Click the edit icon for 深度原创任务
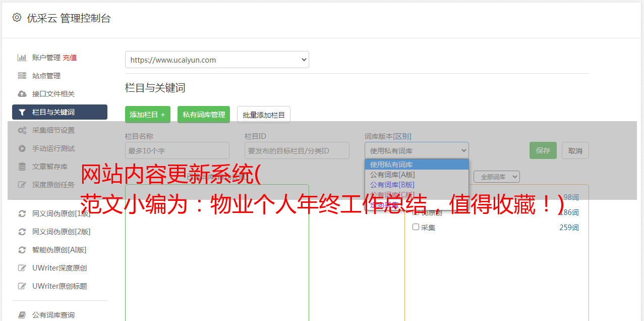644x321 pixels. click(22, 185)
